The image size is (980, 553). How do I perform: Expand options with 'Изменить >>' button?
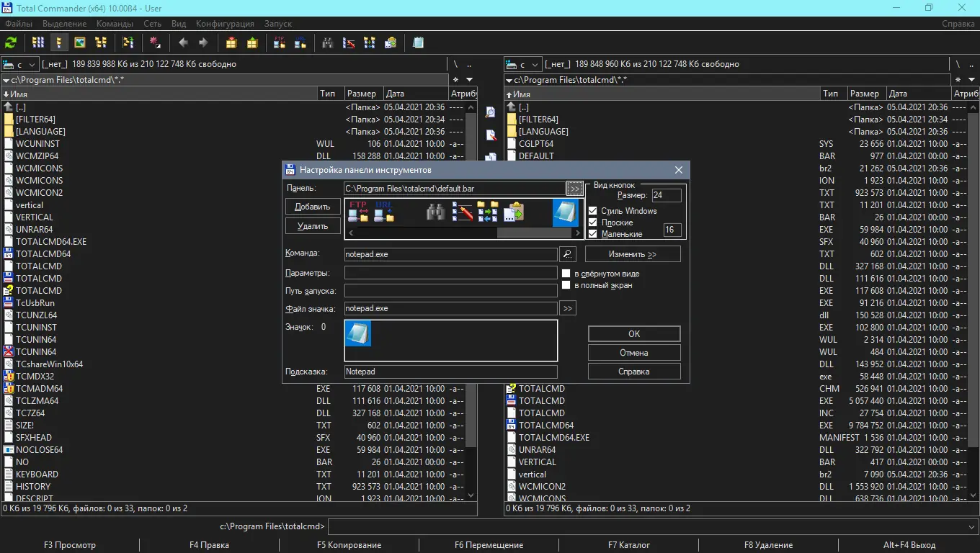[x=632, y=254]
